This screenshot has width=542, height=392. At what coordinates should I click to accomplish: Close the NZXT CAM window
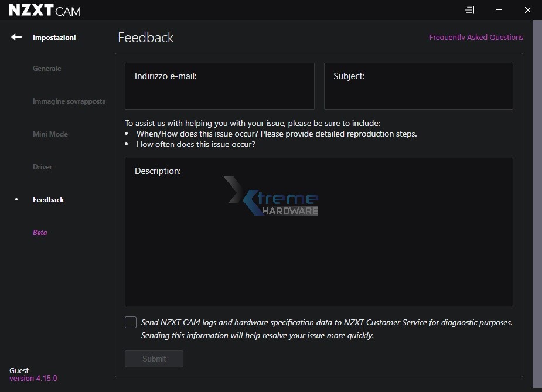[x=527, y=10]
